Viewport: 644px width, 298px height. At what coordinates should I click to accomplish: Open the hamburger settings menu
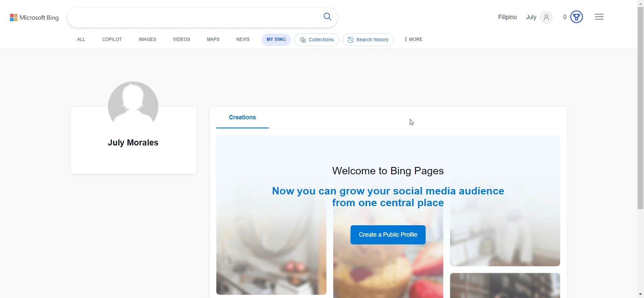click(x=599, y=17)
